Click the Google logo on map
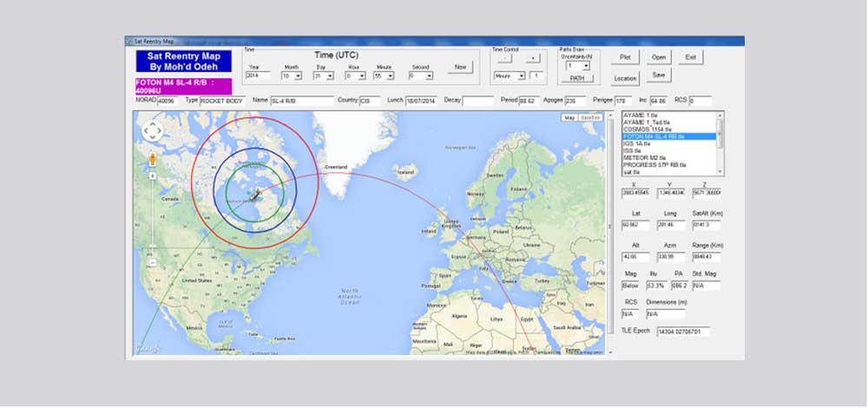 [148, 349]
